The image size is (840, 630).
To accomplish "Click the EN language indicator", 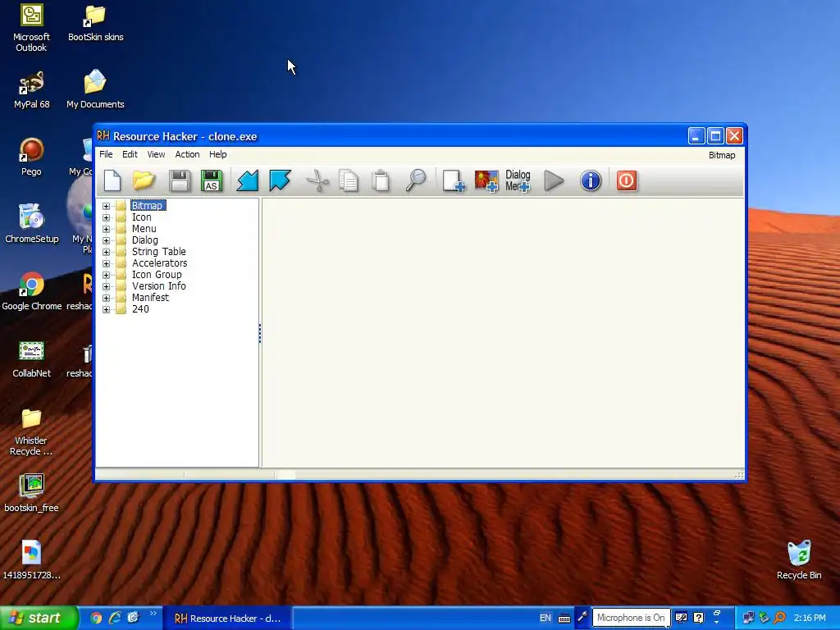I will coord(545,618).
